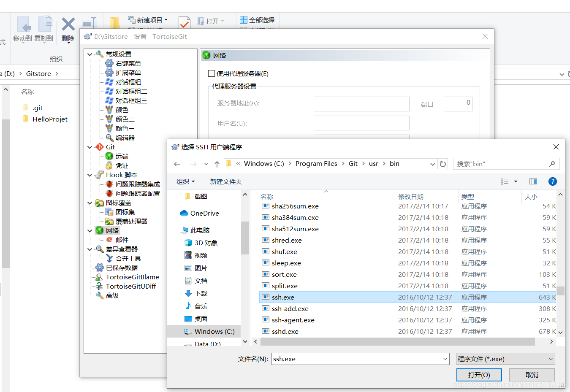Open the 组织 dropdown in file dialog
570x392 pixels.
click(185, 181)
